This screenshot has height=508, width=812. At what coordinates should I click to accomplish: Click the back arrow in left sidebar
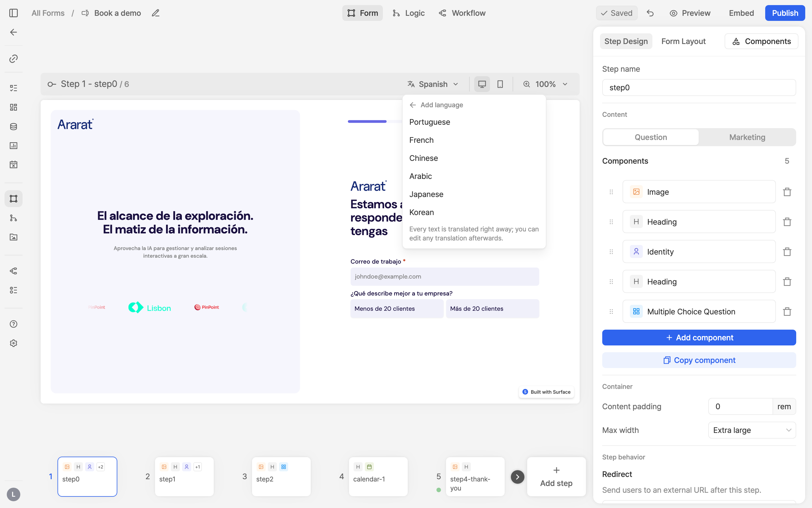click(x=14, y=32)
